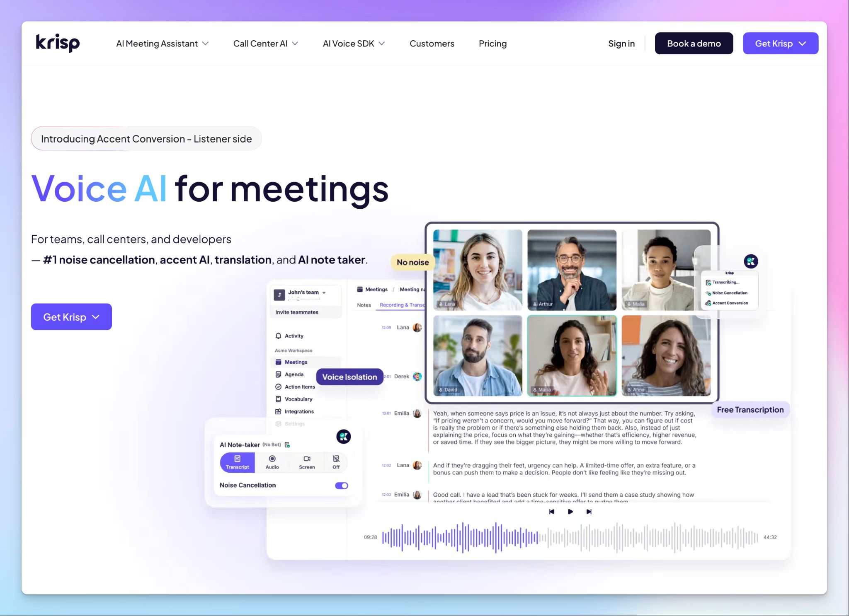Click Accent Conversion in the Krisp widget
This screenshot has height=616, width=849.
coord(727,303)
